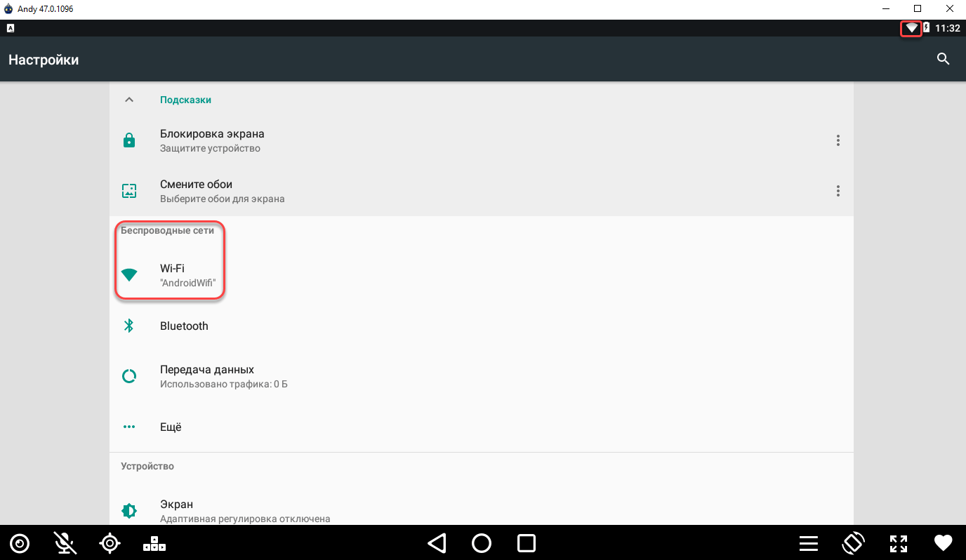966x560 pixels.
Task: Open the keyboard mapping icon
Action: pyautogui.click(x=154, y=543)
